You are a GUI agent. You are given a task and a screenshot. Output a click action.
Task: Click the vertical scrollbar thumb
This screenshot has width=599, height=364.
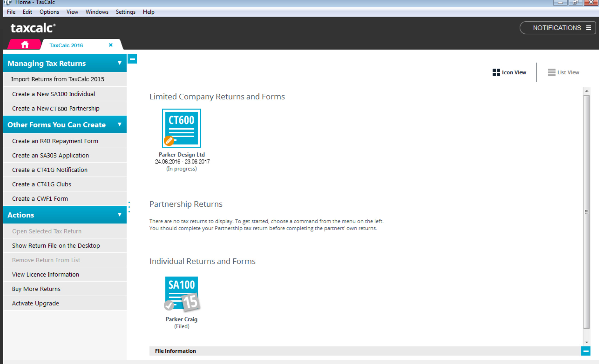pos(587,212)
